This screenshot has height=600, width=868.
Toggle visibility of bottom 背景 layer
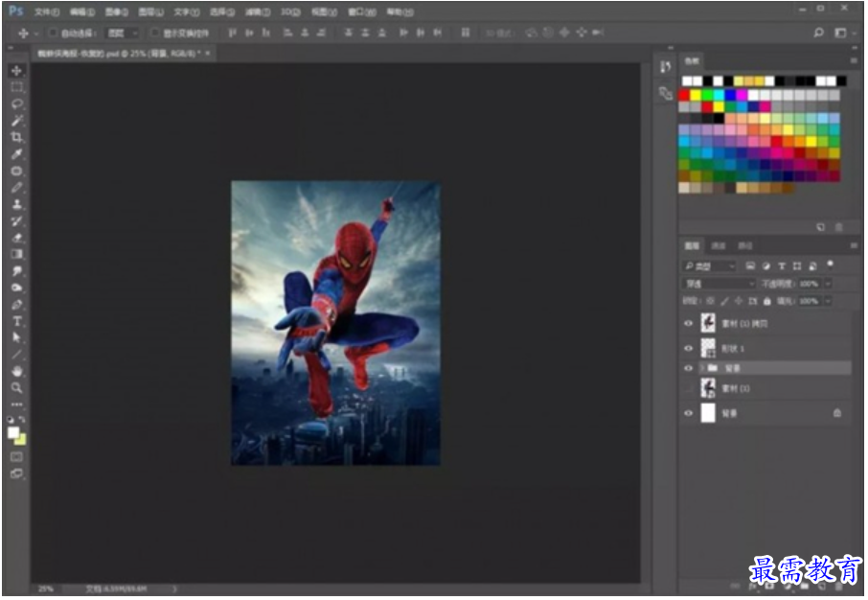pyautogui.click(x=689, y=414)
